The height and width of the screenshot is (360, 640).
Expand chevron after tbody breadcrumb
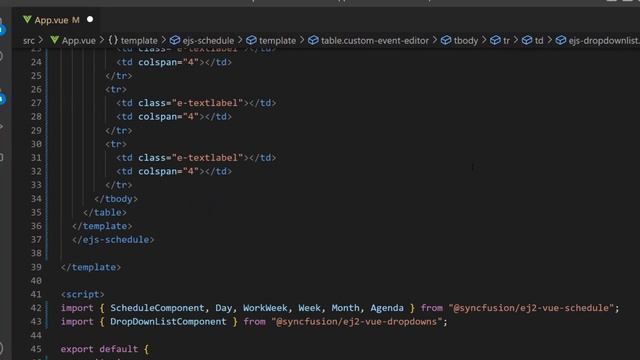(x=484, y=40)
